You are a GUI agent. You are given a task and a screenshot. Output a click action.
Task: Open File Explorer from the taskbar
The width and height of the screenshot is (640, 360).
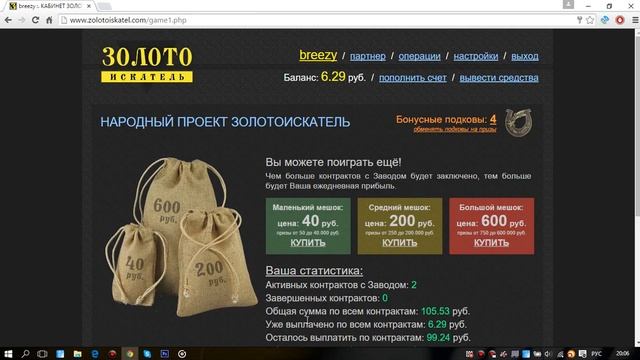point(78,354)
